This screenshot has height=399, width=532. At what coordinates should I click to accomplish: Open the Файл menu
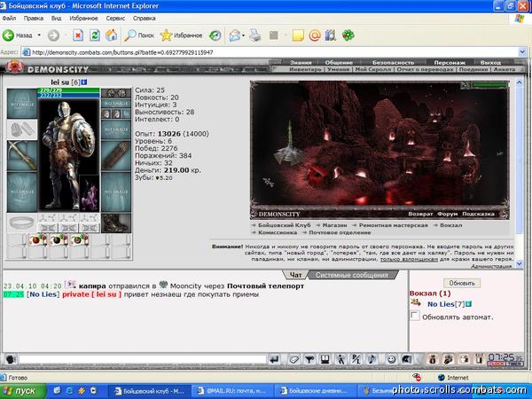pos(9,19)
